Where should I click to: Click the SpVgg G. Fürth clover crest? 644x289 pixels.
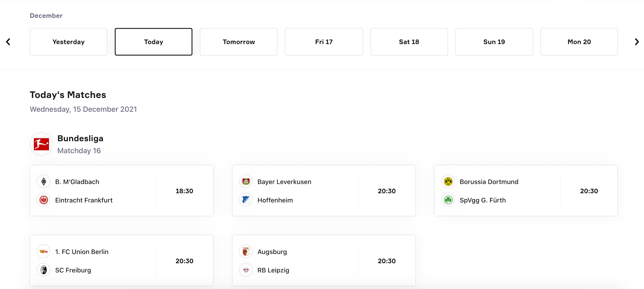(x=448, y=200)
